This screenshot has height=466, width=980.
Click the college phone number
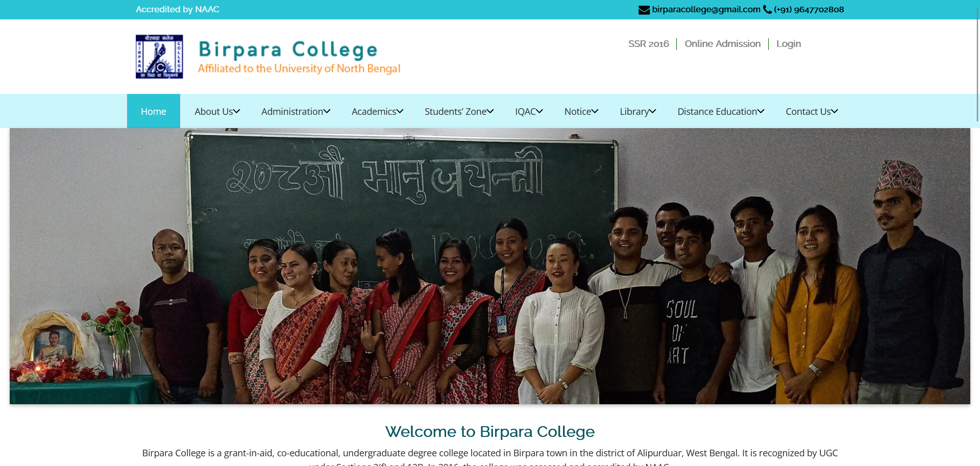(808, 9)
